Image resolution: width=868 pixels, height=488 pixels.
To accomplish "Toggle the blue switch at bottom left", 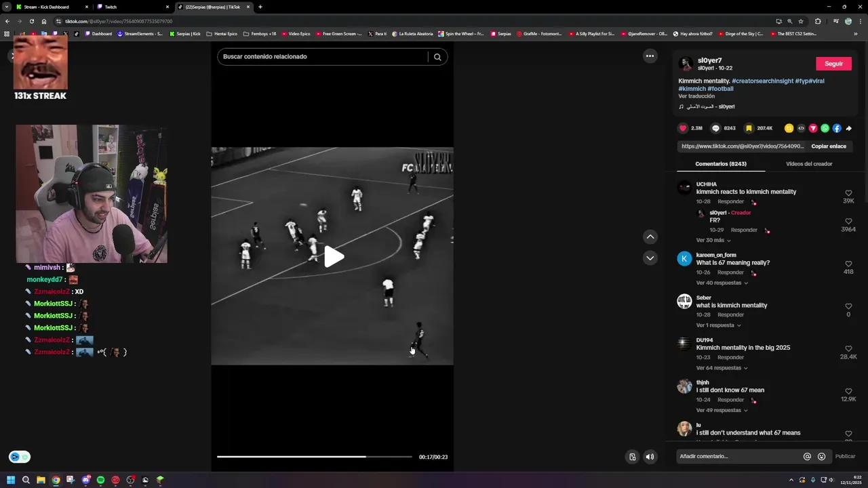I will [x=20, y=457].
